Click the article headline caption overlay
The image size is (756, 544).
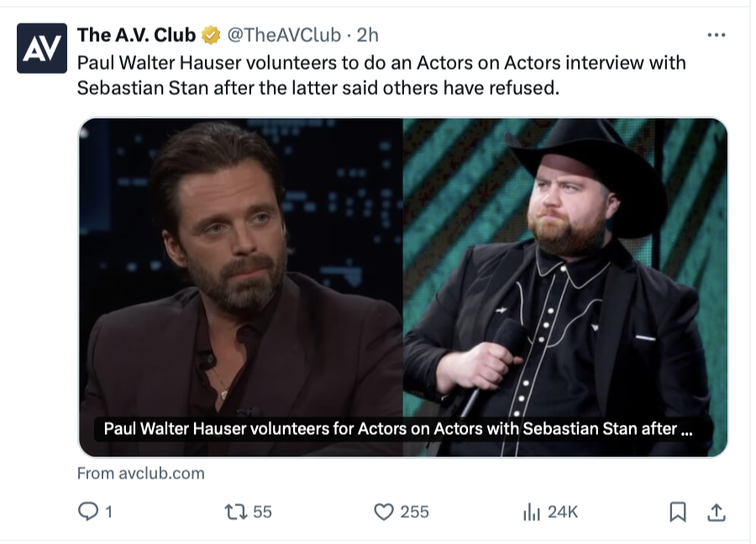(397, 429)
